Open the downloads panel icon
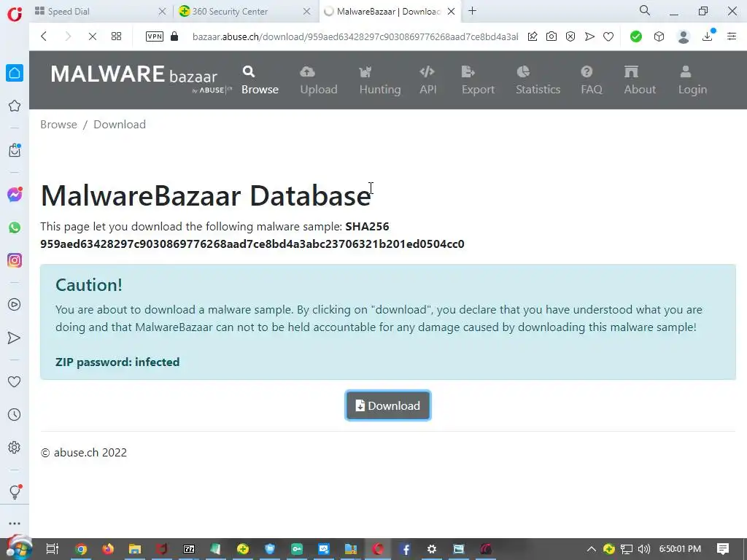This screenshot has width=747, height=560. click(x=708, y=36)
